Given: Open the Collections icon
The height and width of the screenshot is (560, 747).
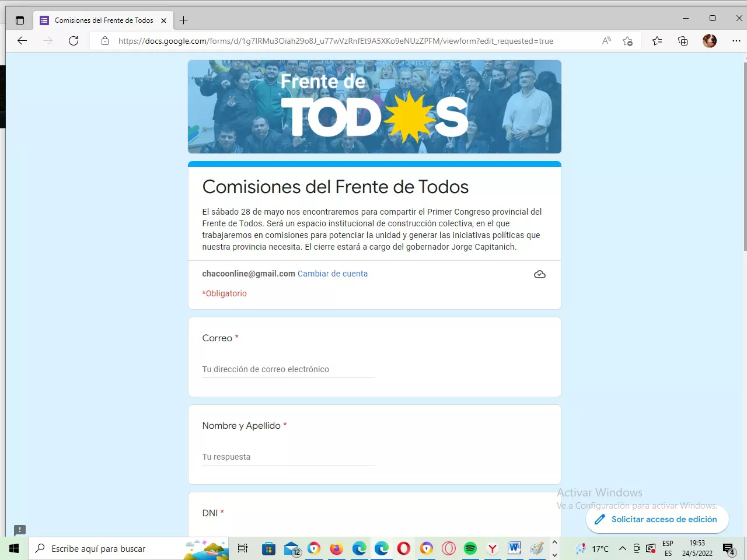Looking at the screenshot, I should [x=683, y=41].
